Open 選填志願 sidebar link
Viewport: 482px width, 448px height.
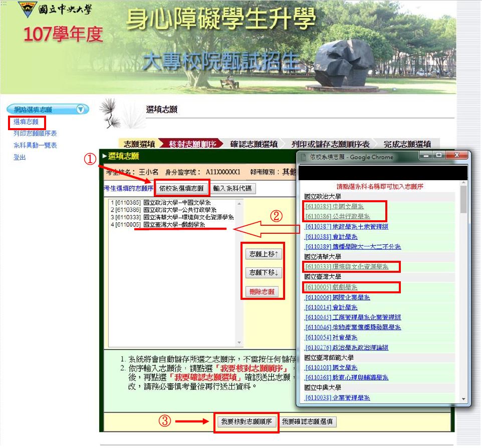pyautogui.click(x=26, y=122)
